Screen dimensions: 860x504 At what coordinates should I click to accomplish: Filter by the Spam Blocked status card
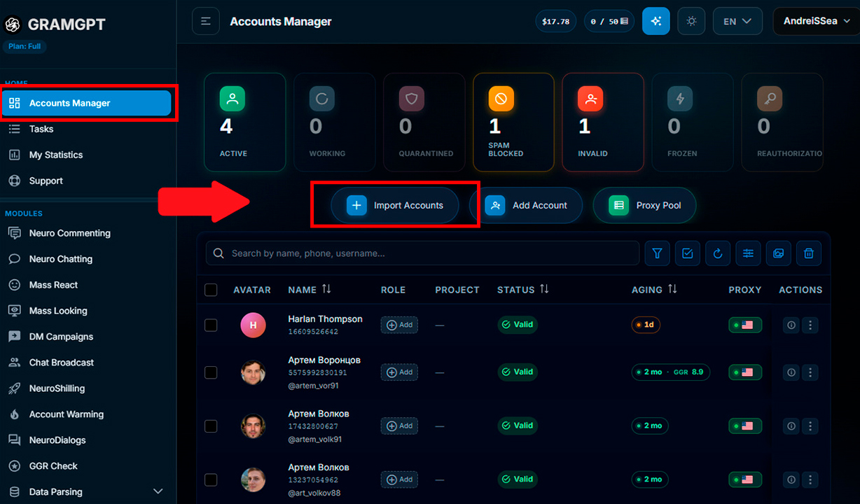pyautogui.click(x=514, y=122)
